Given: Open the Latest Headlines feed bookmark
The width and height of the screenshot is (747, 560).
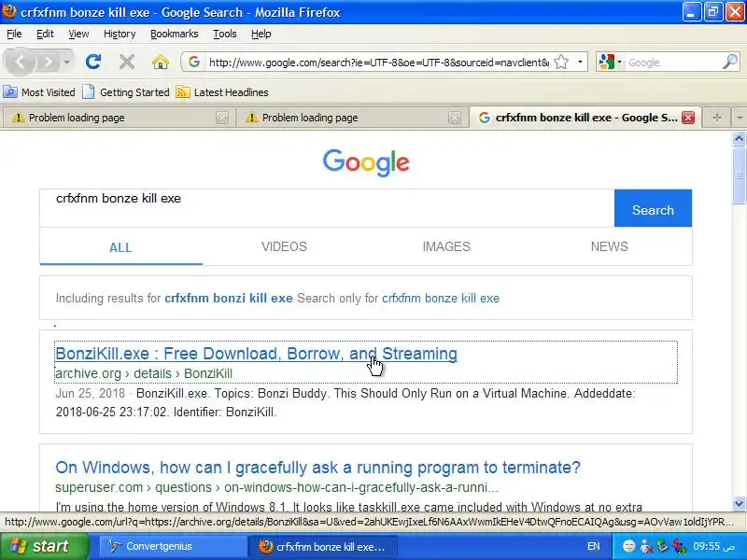Looking at the screenshot, I should coord(222,91).
